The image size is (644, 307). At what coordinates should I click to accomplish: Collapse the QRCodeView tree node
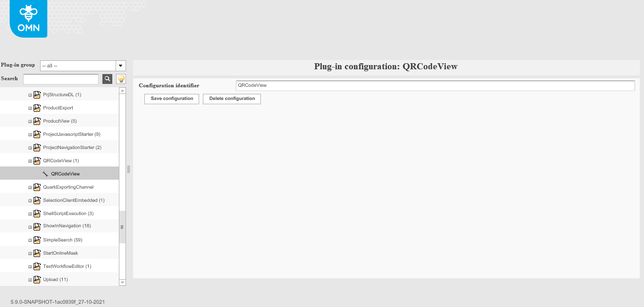point(30,160)
